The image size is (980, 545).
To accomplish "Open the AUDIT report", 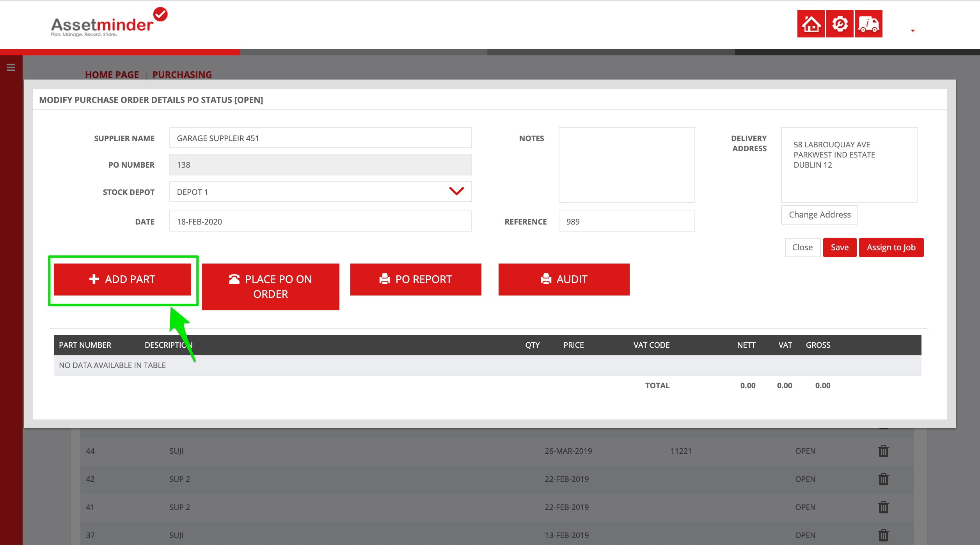I will pos(564,280).
